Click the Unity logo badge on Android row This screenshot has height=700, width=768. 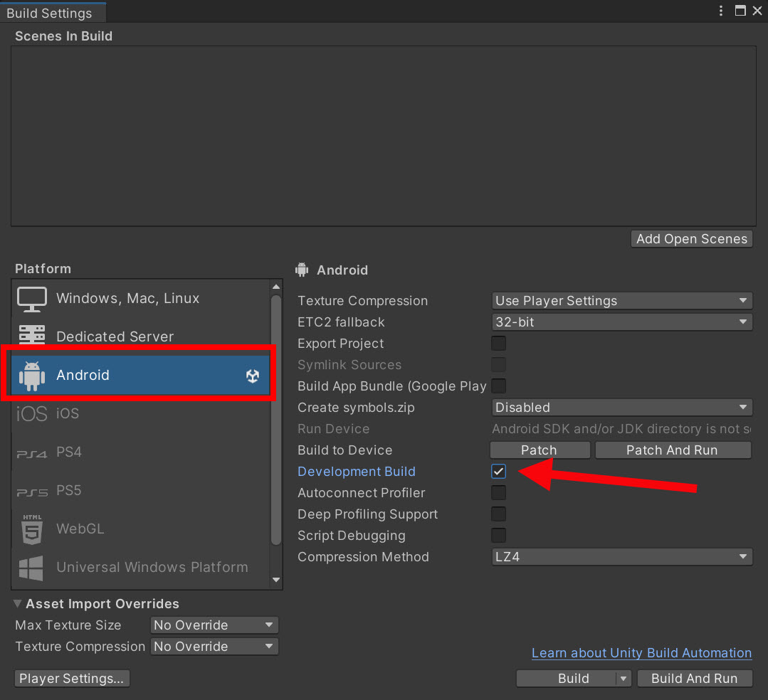(x=252, y=376)
